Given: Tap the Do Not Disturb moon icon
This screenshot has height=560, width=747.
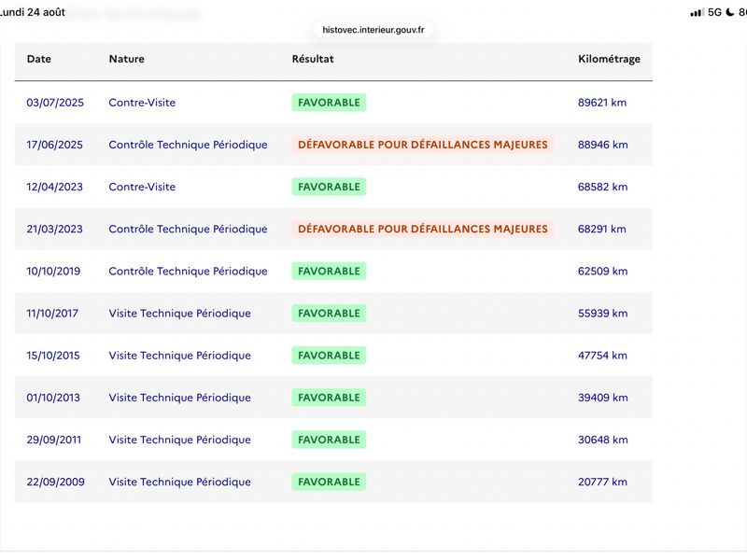Looking at the screenshot, I should [x=730, y=12].
